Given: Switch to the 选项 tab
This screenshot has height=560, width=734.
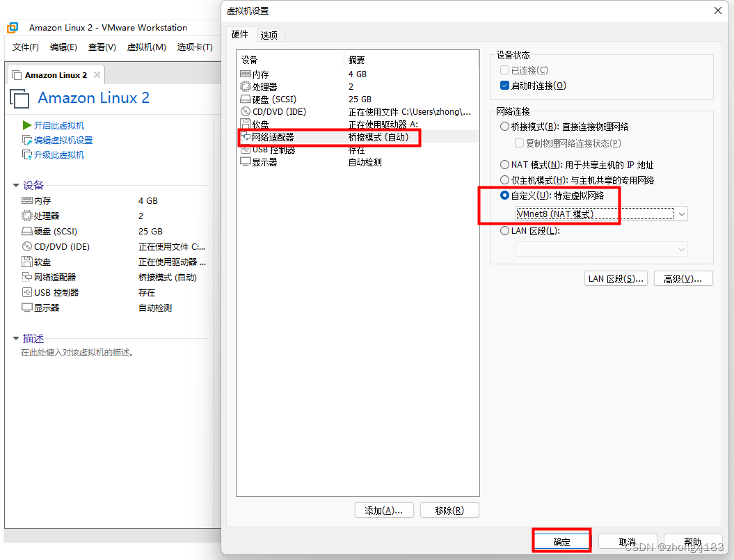Looking at the screenshot, I should pyautogui.click(x=269, y=33).
